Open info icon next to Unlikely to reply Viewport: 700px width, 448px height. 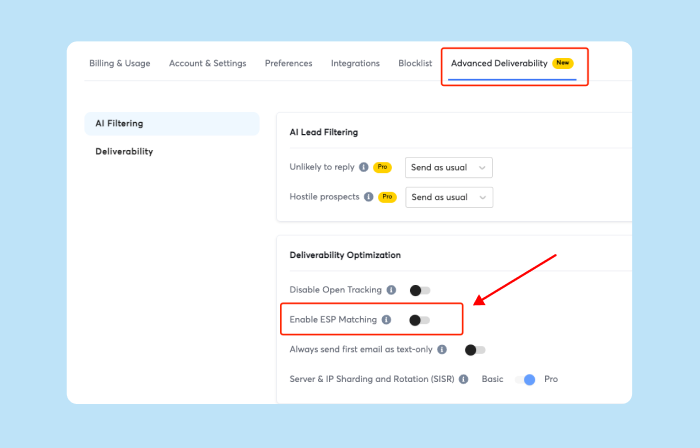coord(364,167)
